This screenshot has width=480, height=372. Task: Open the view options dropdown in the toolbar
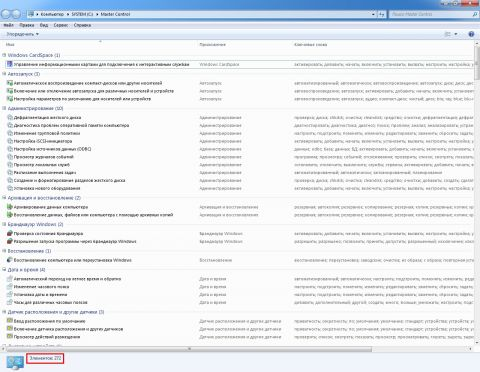click(x=456, y=34)
